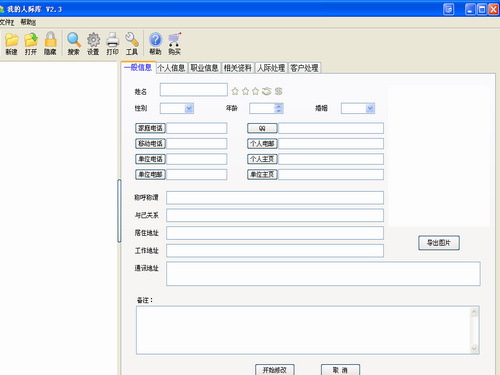The height and width of the screenshot is (375, 500).
Task: Click the 新建 (New) folder icon
Action: coord(12,40)
